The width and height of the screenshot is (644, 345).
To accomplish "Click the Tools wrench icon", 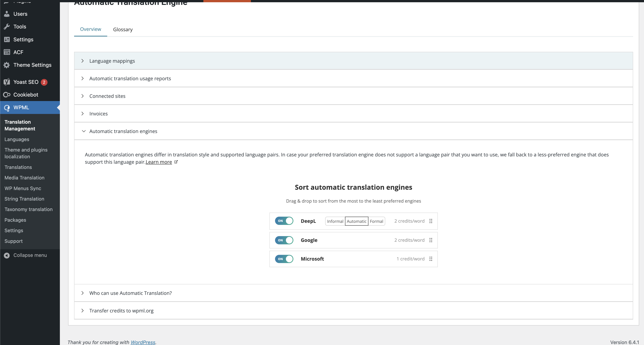I will coord(7,27).
